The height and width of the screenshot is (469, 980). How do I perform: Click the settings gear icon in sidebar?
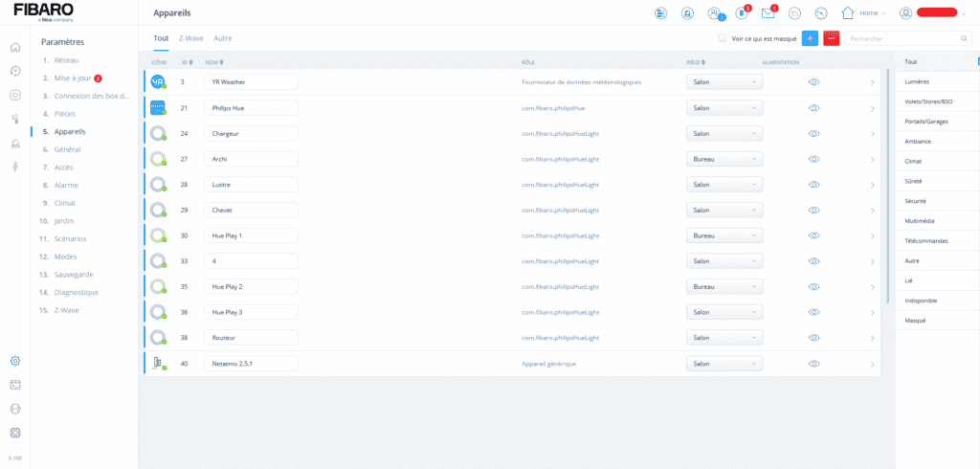pyautogui.click(x=15, y=361)
